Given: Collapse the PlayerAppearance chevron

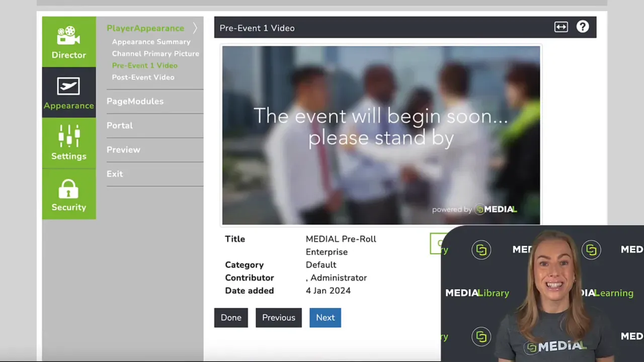Looking at the screenshot, I should click(x=195, y=28).
